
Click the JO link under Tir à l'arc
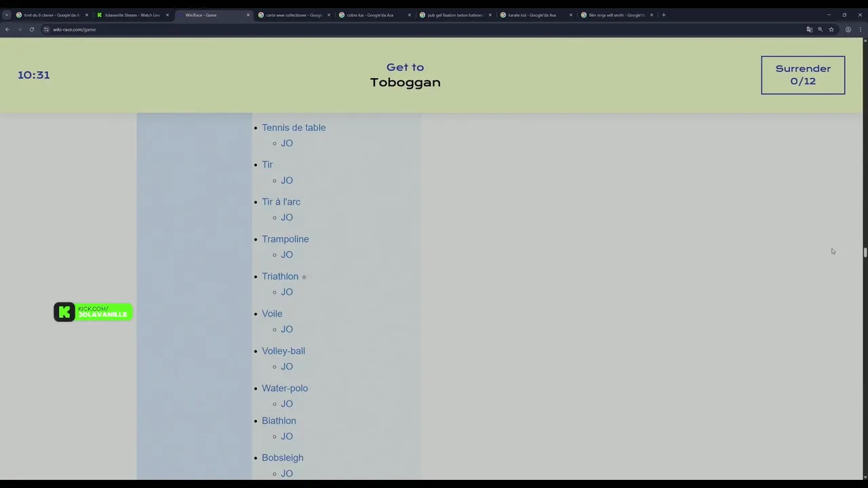point(287,218)
